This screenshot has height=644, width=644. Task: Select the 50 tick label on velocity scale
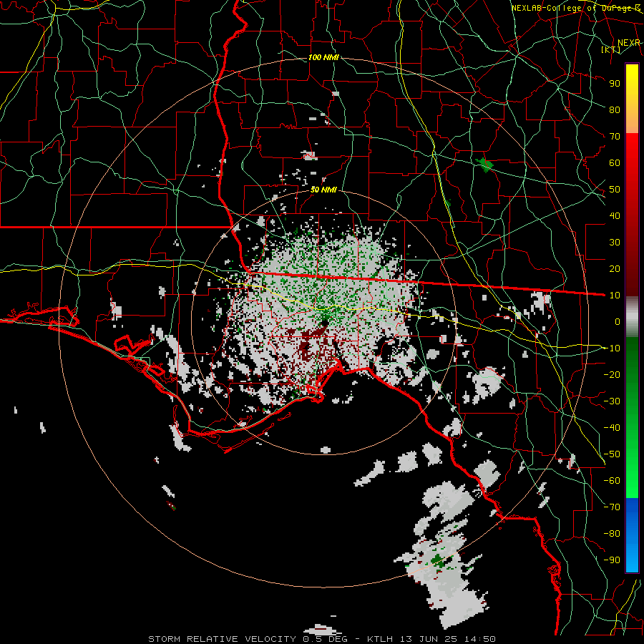click(x=615, y=190)
